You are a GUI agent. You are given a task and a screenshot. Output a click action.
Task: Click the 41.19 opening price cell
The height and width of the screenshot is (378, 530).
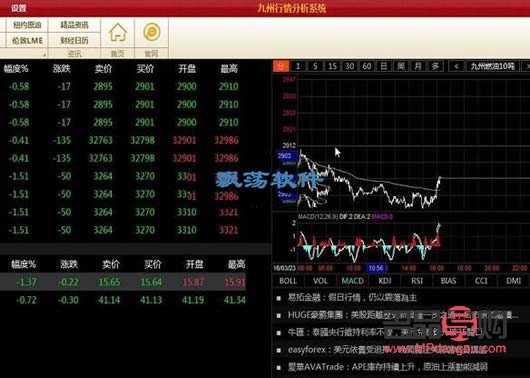click(x=193, y=300)
